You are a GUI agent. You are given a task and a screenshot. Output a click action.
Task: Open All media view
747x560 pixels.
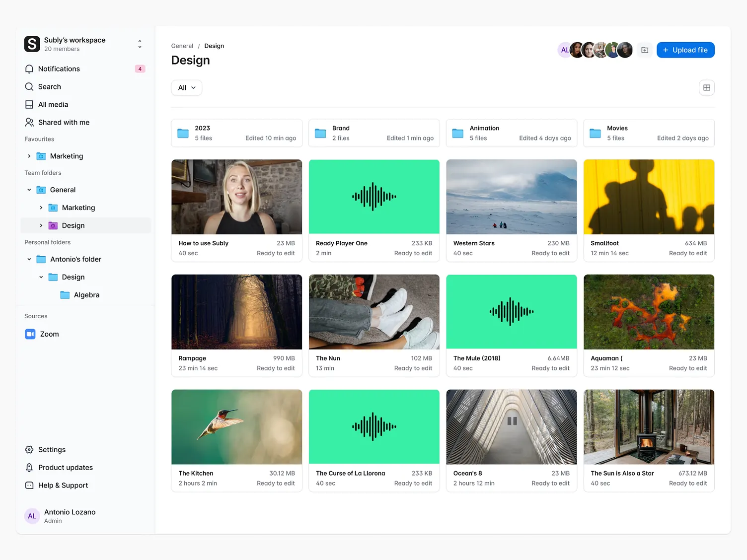[53, 104]
